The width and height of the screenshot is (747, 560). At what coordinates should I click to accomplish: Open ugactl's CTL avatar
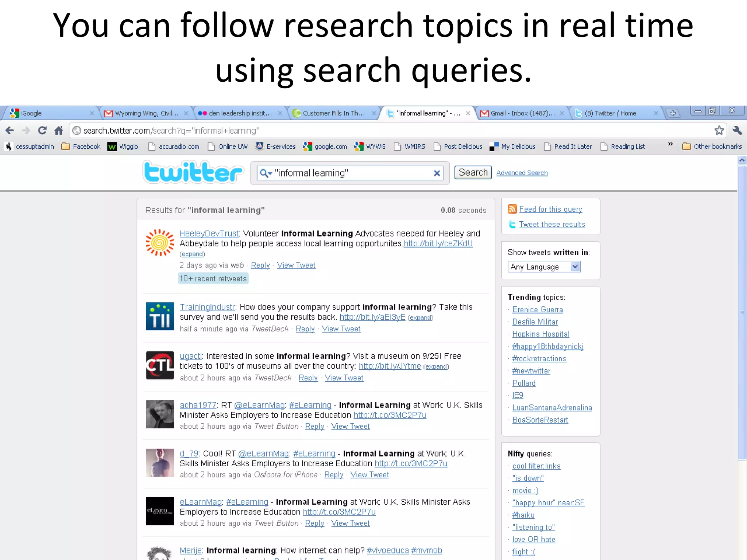tap(160, 365)
